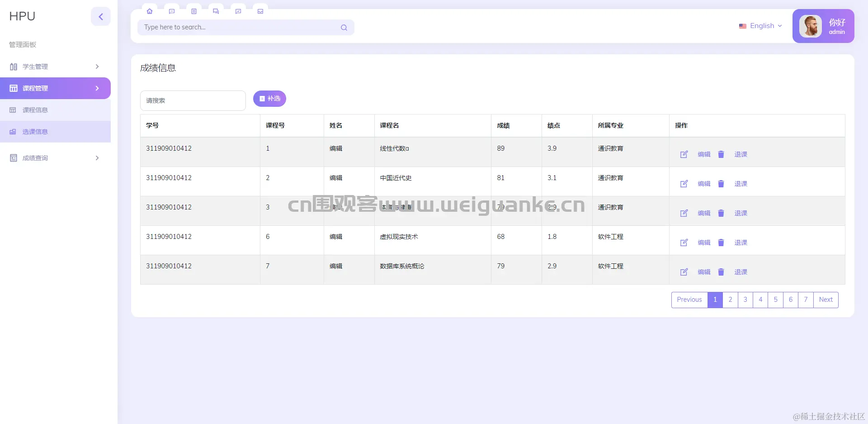Expand the 学生管理 menu chevron
This screenshot has height=424, width=868.
coord(97,67)
